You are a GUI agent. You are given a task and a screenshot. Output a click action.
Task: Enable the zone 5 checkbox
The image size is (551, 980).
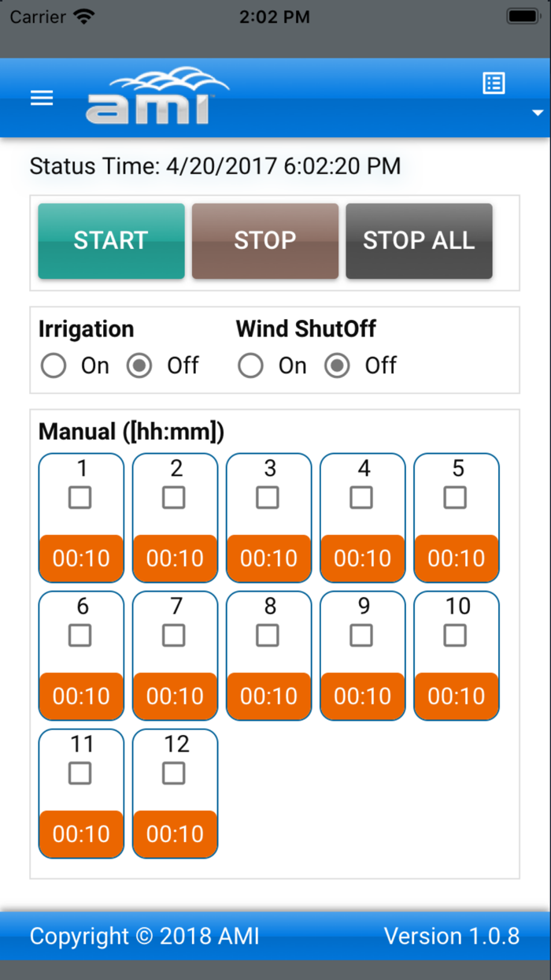click(455, 497)
